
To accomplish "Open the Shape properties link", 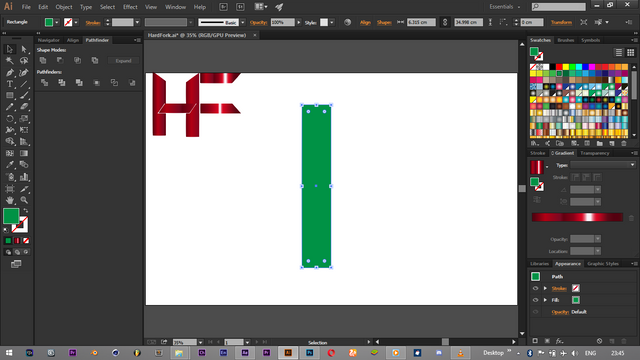I will click(384, 22).
